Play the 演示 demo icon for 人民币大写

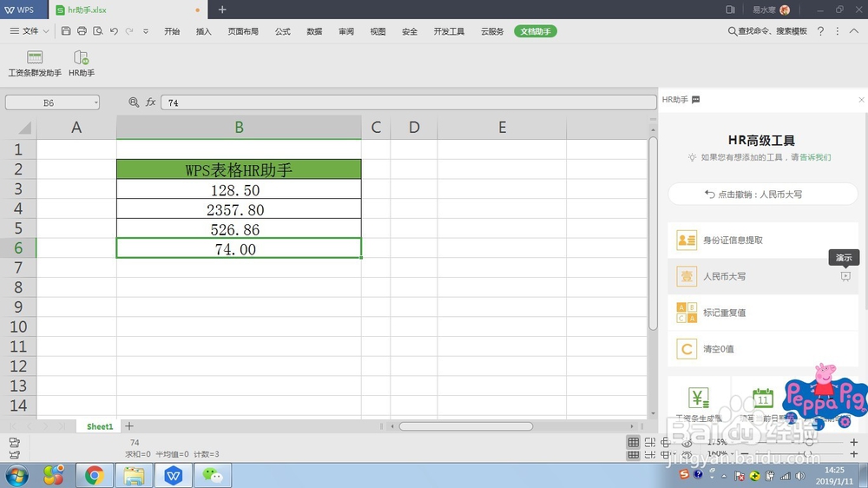[845, 276]
